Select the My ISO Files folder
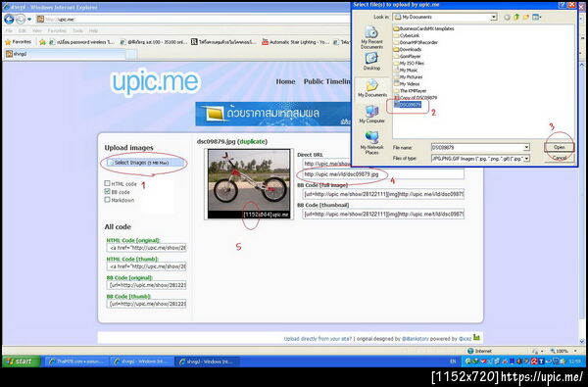588x387 pixels. coord(409,63)
